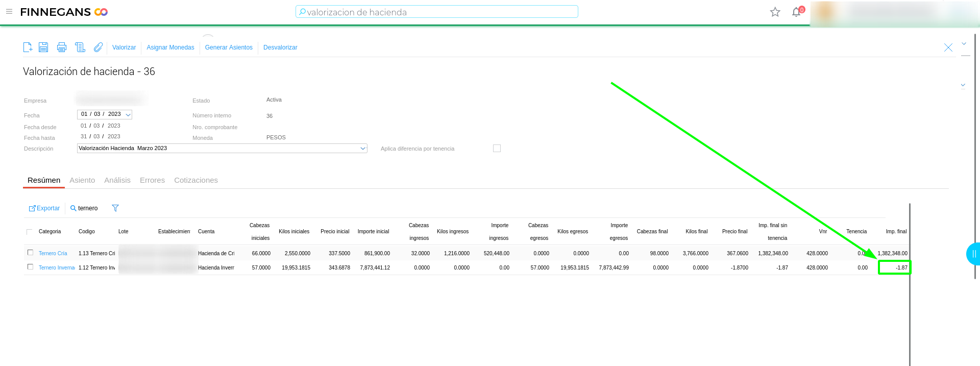The width and height of the screenshot is (980, 366).
Task: Switch to the Resúmen tab
Action: tap(44, 180)
